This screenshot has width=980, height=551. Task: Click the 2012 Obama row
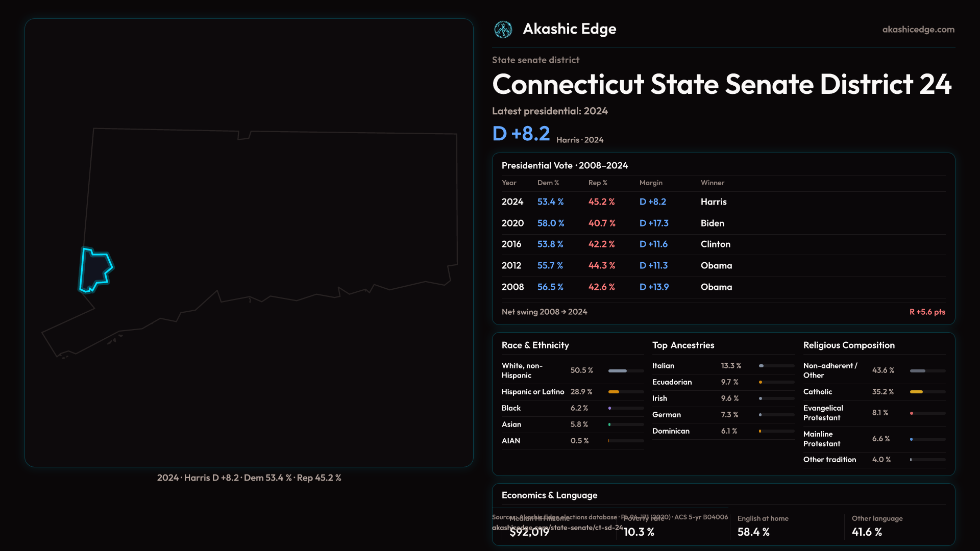point(716,266)
